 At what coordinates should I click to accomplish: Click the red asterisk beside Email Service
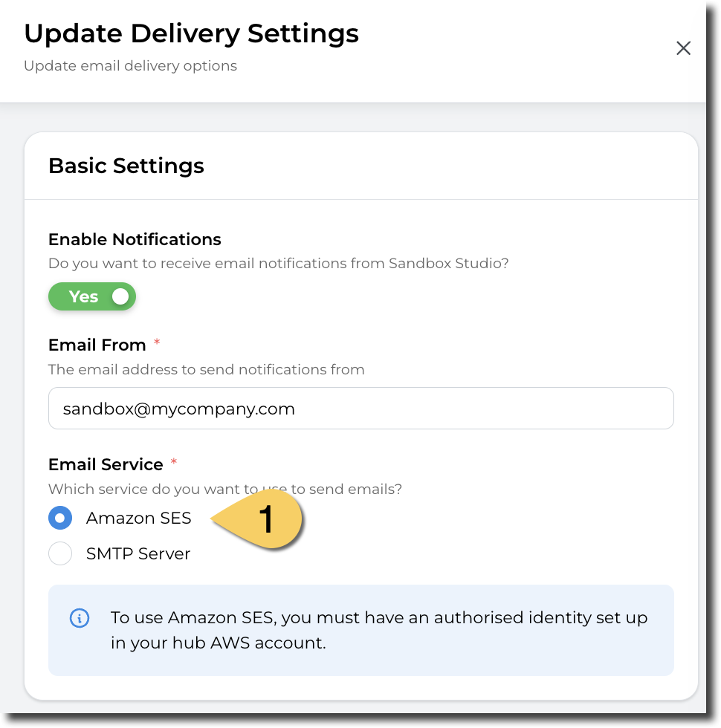click(x=174, y=461)
